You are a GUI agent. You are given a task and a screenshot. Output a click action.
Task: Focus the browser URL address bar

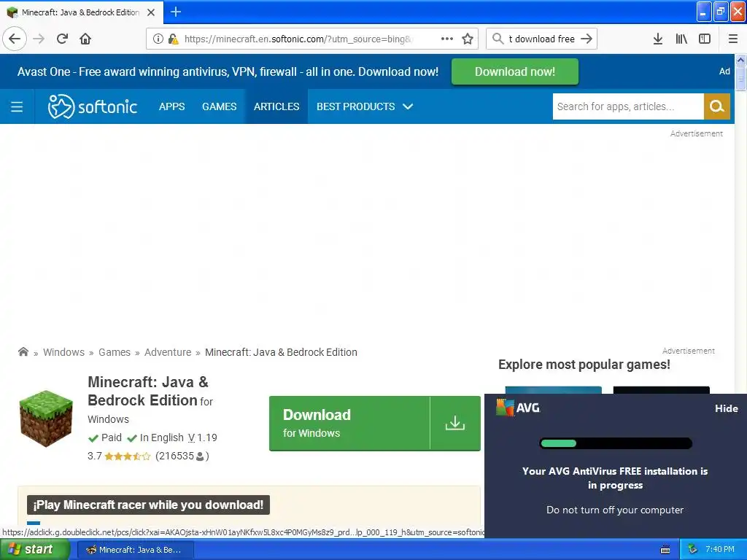pyautogui.click(x=298, y=39)
